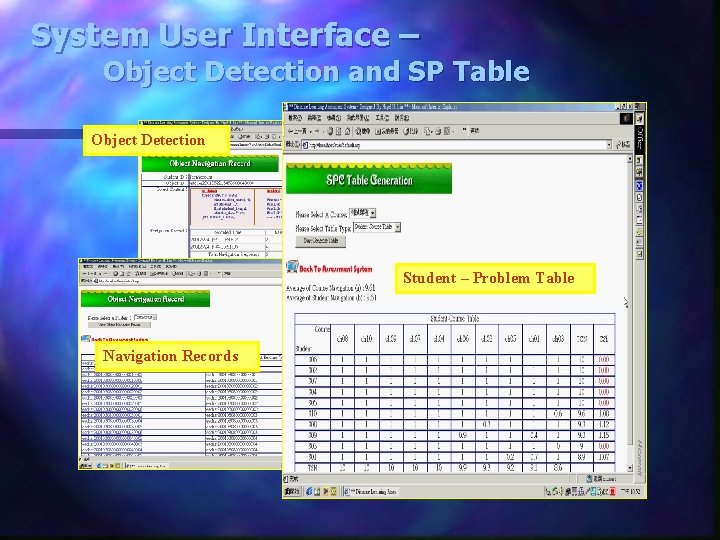Go to the Home page in IE
The image size is (720, 540).
[x=348, y=131]
